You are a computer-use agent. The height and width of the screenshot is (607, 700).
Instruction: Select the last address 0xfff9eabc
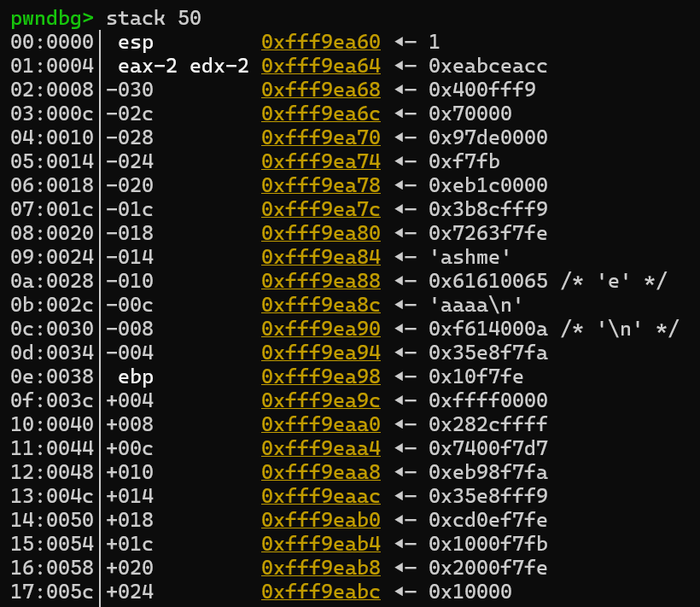click(320, 592)
